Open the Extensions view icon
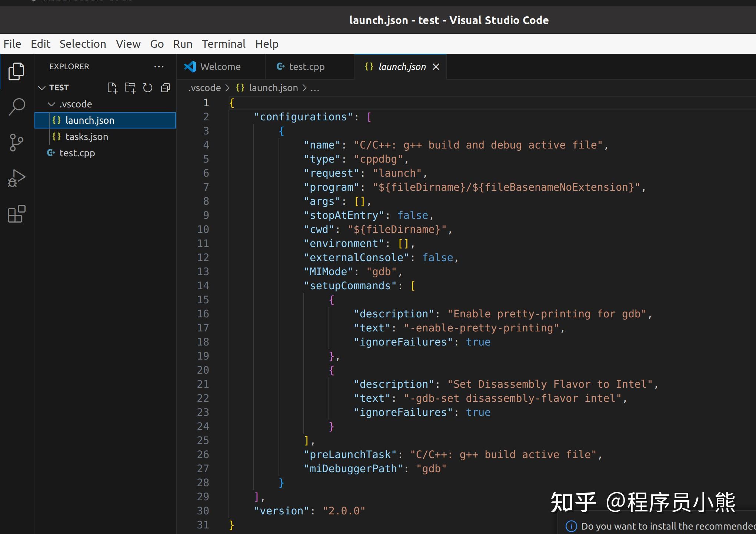The height and width of the screenshot is (534, 756). tap(16, 214)
